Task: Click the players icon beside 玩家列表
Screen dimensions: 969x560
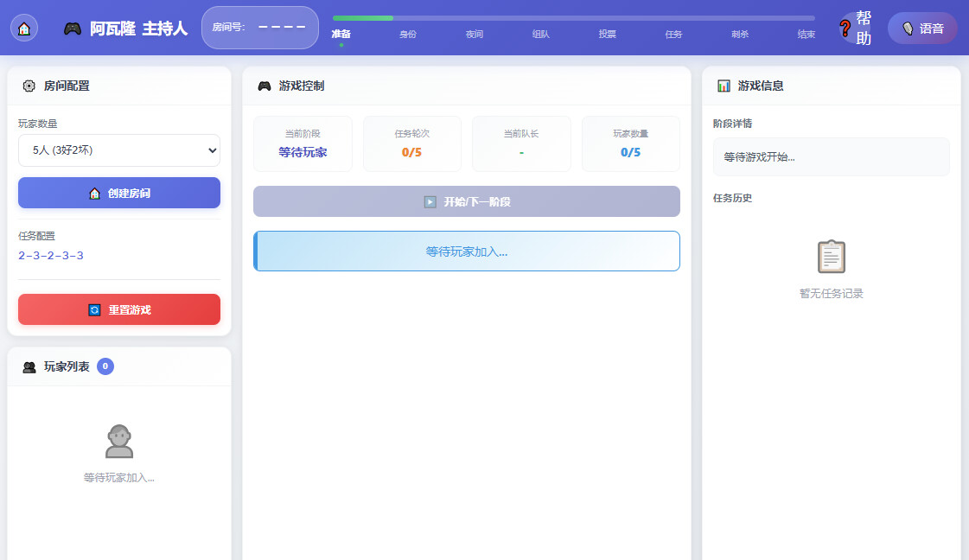Action: 29,367
